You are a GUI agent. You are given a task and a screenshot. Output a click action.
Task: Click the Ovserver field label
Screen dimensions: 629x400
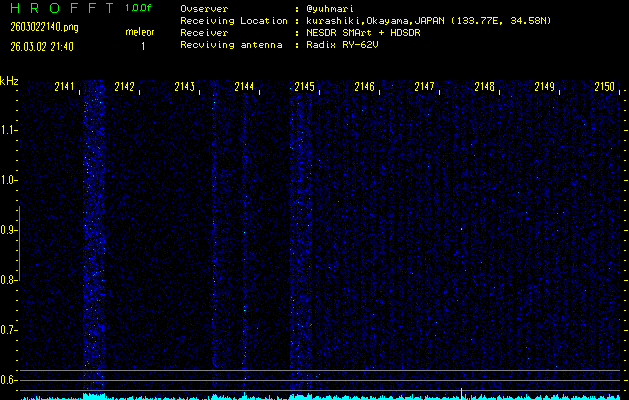[x=204, y=9]
